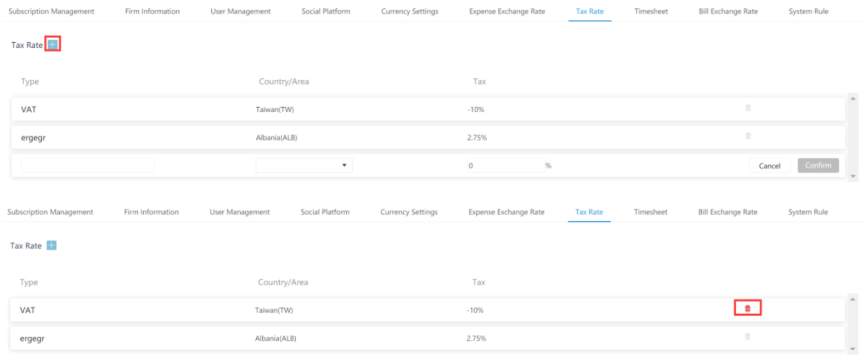The height and width of the screenshot is (363, 868).
Task: Click trash icon for ergegr row in lower panel
Action: point(747,337)
